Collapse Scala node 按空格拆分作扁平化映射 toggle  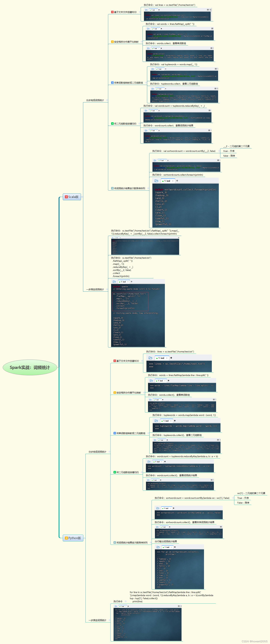click(142, 42)
